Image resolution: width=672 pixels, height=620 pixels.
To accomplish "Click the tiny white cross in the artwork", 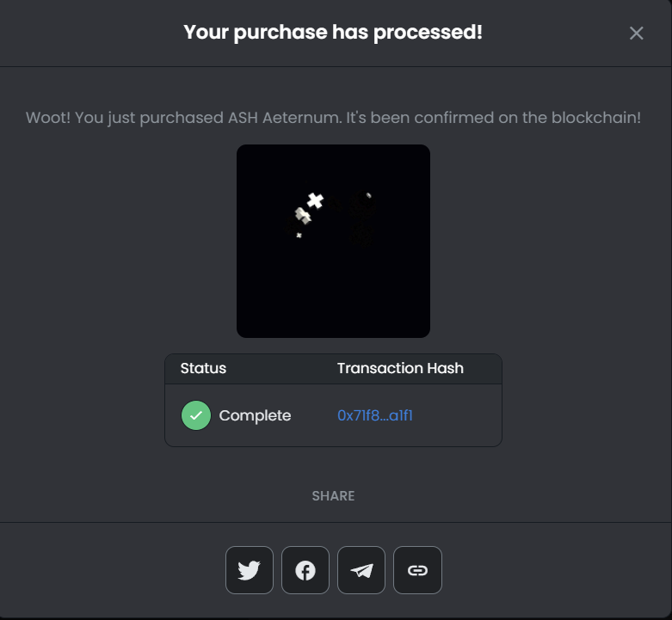I will tap(299, 235).
